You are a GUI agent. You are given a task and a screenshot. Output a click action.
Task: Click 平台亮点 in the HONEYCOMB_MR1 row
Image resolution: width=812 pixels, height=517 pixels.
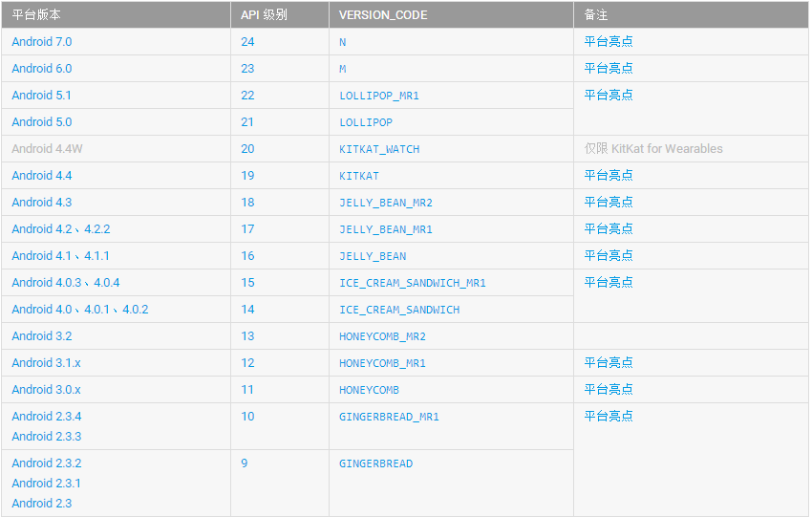click(609, 362)
